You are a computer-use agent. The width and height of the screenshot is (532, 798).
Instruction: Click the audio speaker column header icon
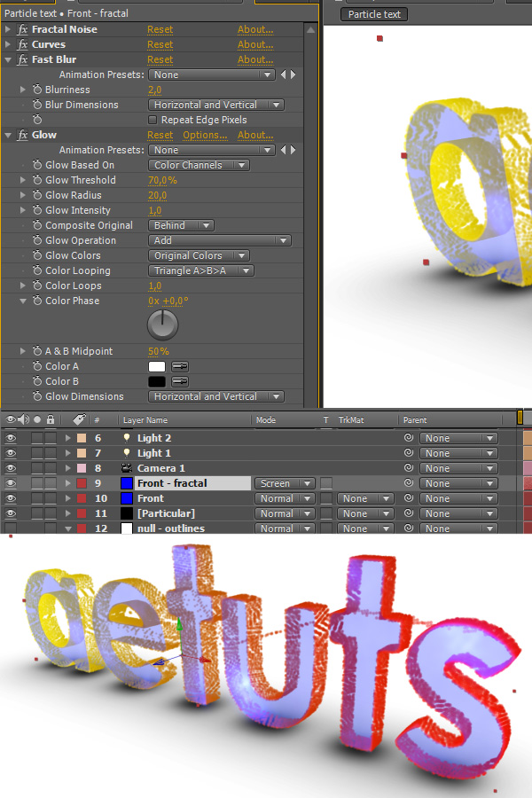[x=23, y=419]
